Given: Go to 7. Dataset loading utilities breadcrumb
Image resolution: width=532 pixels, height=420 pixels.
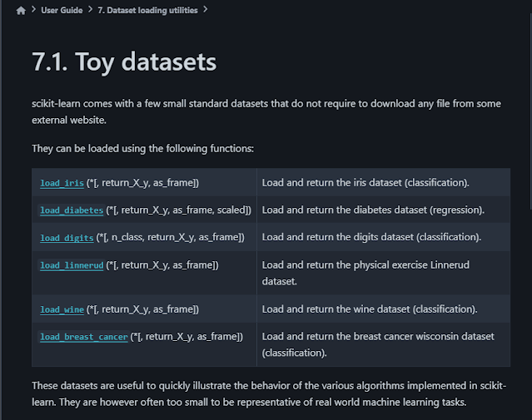Looking at the screenshot, I should coord(152,10).
